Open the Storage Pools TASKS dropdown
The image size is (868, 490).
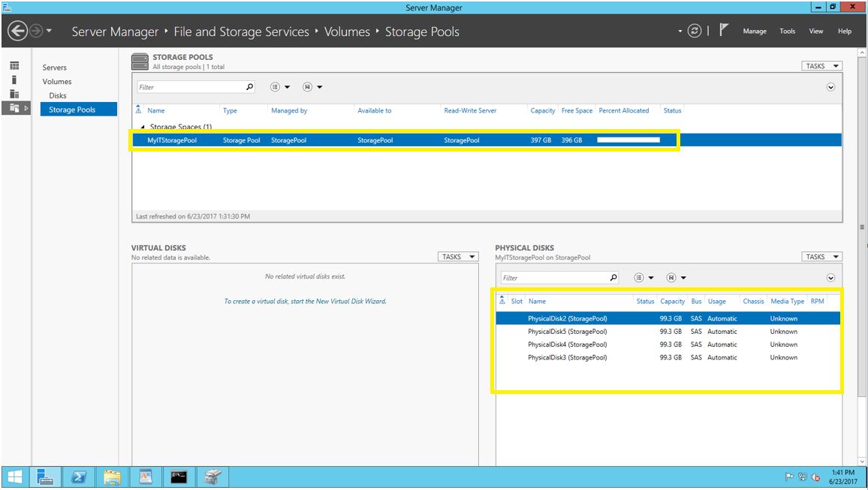pyautogui.click(x=821, y=65)
